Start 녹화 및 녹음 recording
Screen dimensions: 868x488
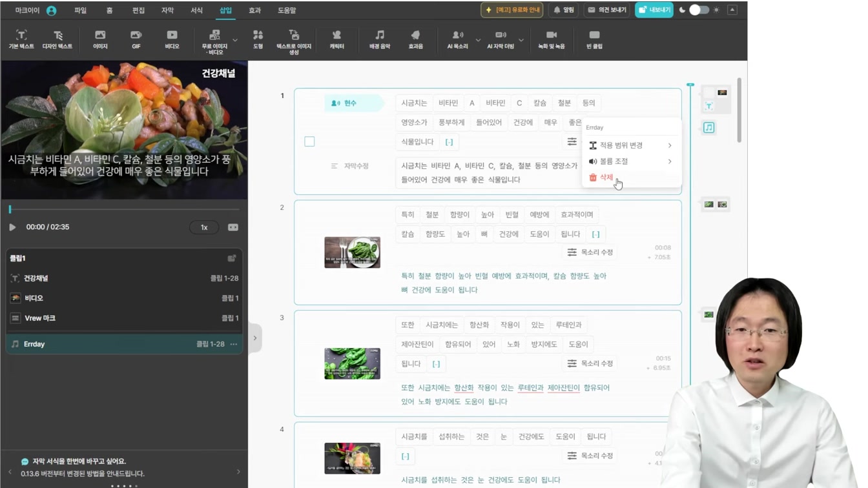[x=551, y=39]
